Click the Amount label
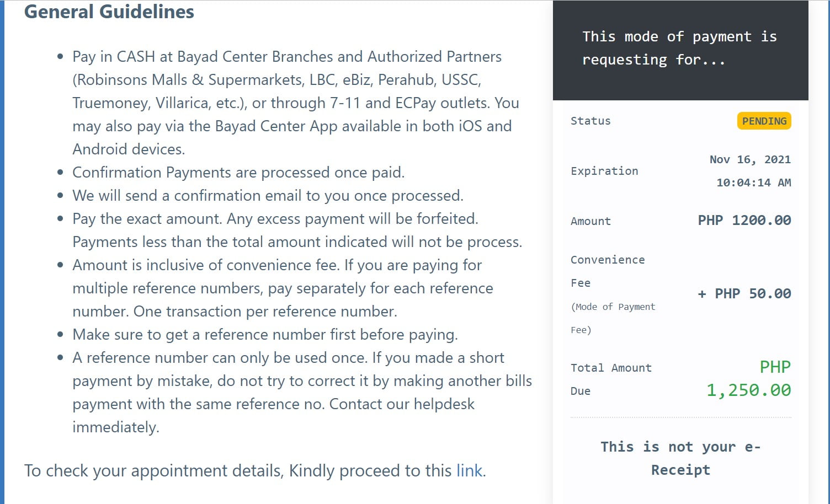This screenshot has width=830, height=504. [590, 221]
